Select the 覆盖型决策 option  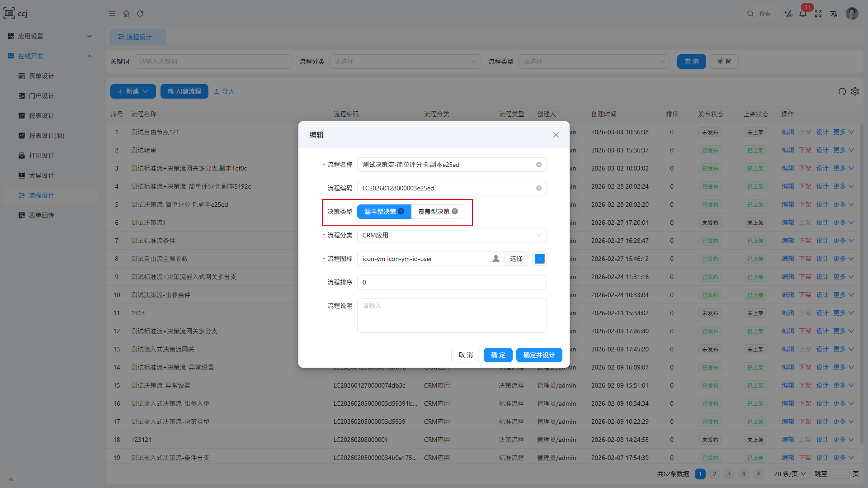[x=434, y=212]
